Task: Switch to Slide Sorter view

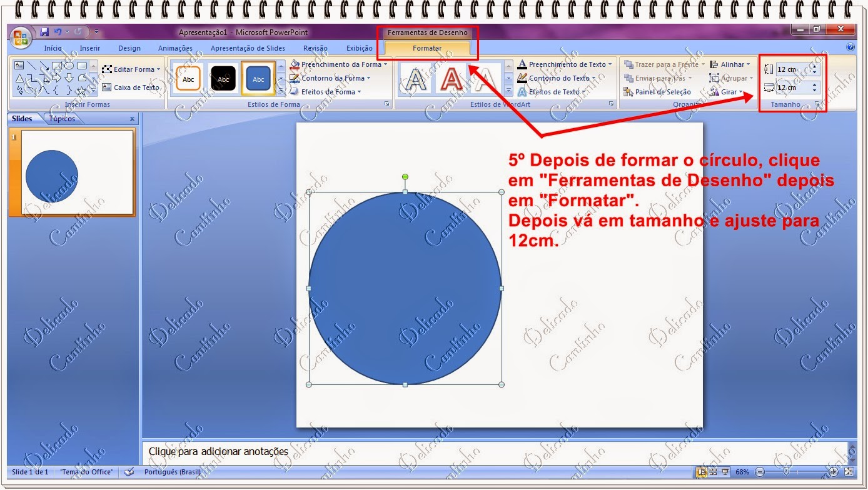Action: [714, 472]
